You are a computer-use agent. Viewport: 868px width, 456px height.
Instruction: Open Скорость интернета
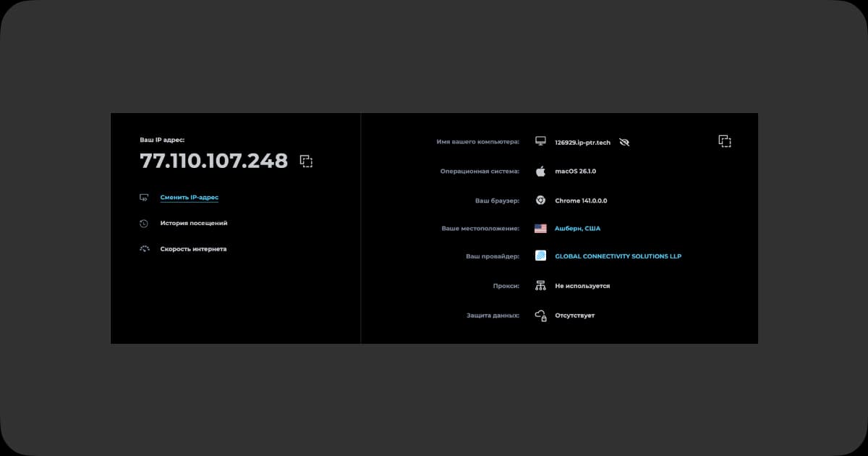tap(193, 249)
